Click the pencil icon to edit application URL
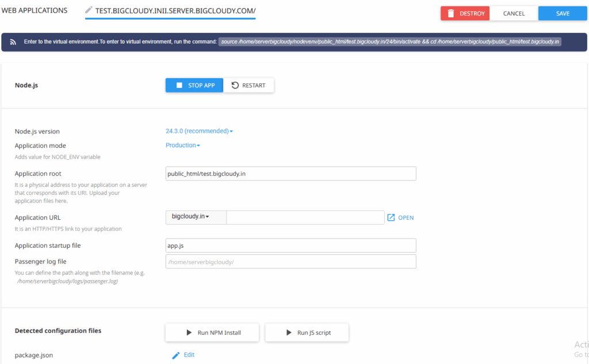The image size is (589, 364). tap(88, 10)
